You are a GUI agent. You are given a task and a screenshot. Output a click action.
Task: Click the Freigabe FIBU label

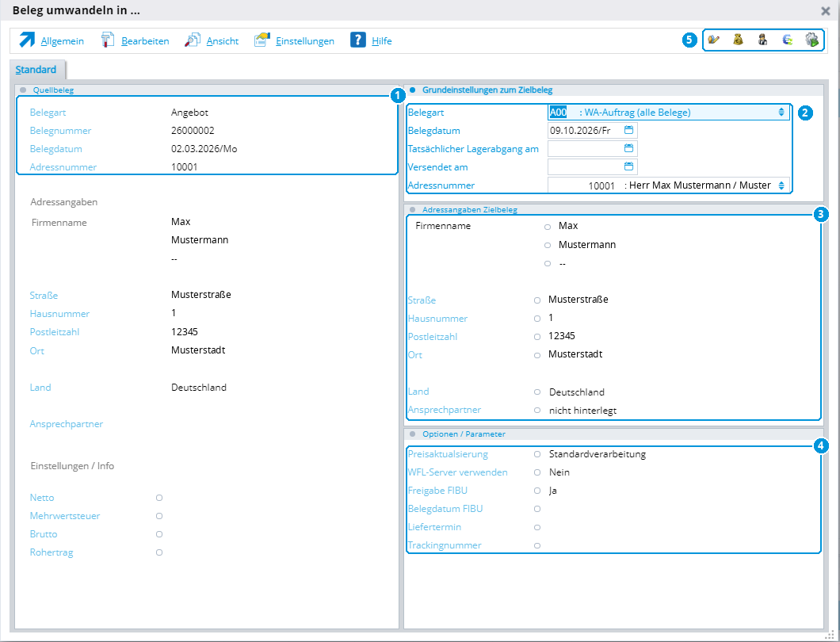[437, 491]
